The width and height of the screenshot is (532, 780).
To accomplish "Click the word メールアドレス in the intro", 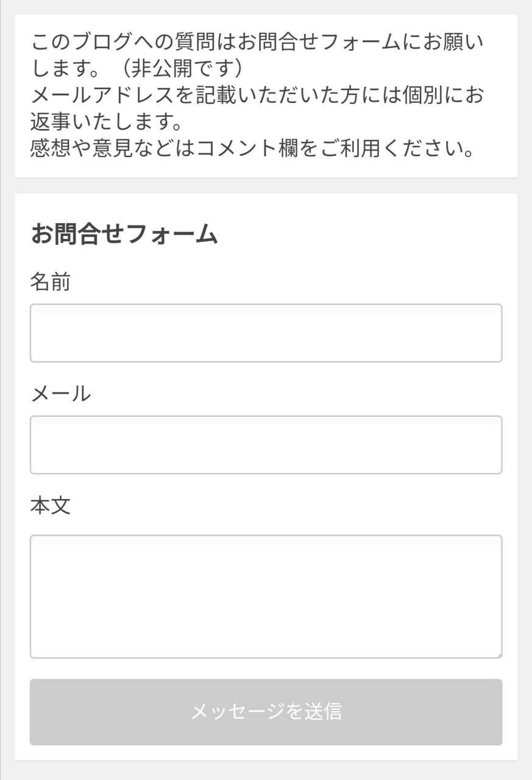I will [103, 96].
